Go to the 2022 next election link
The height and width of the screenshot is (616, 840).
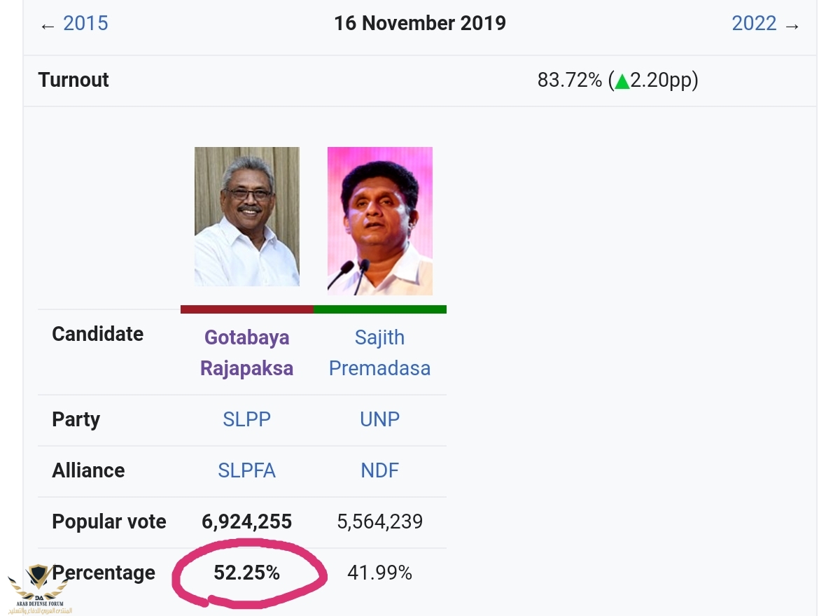754,24
